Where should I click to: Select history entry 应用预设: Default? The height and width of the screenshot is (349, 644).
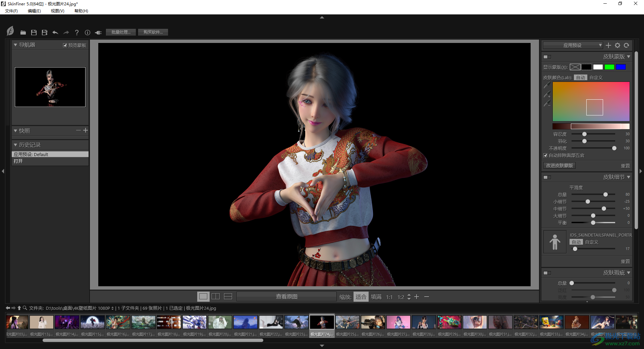point(50,154)
